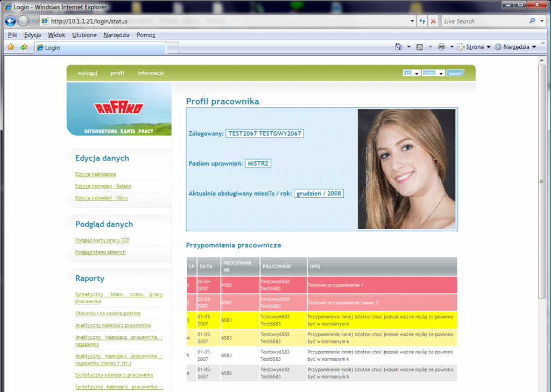Open the month dropdown showing 12
The height and width of the screenshot is (392, 551).
[x=412, y=73]
